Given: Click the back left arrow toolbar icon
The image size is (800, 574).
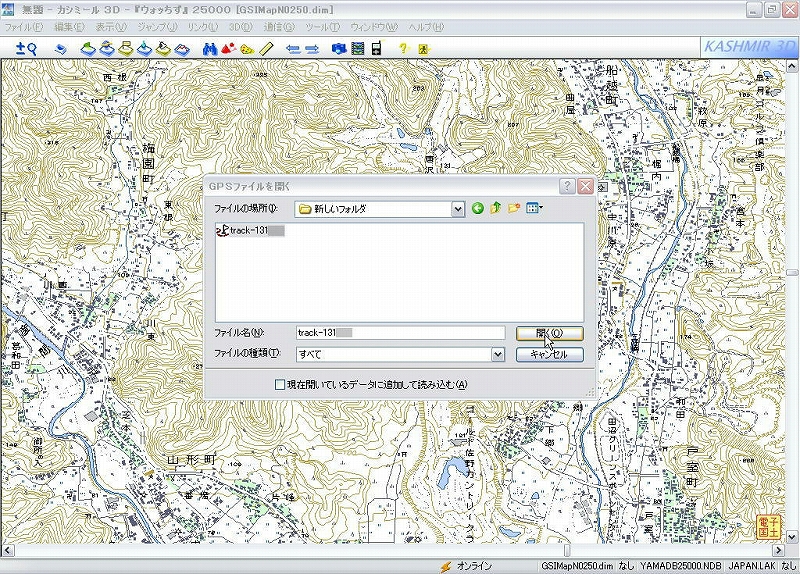Looking at the screenshot, I should point(293,49).
